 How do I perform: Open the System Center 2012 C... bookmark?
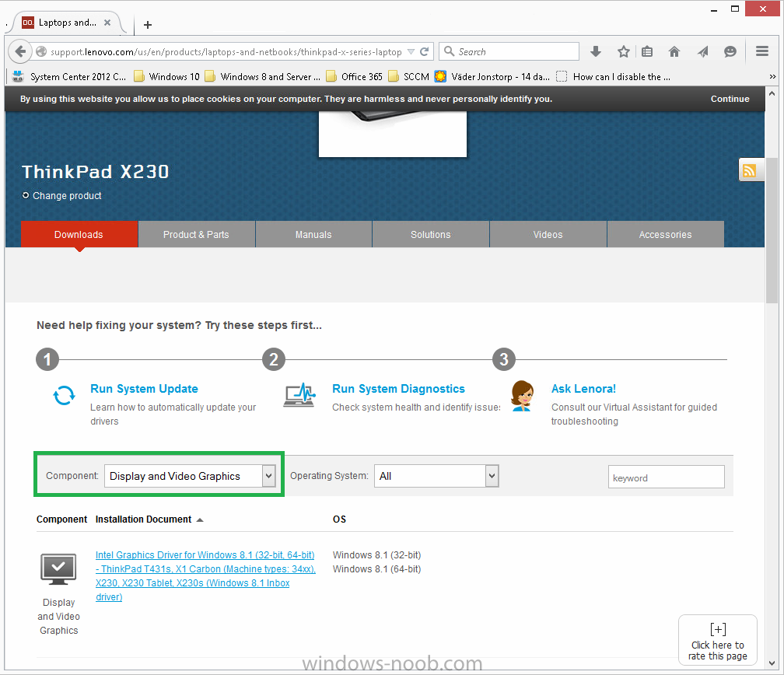[69, 76]
